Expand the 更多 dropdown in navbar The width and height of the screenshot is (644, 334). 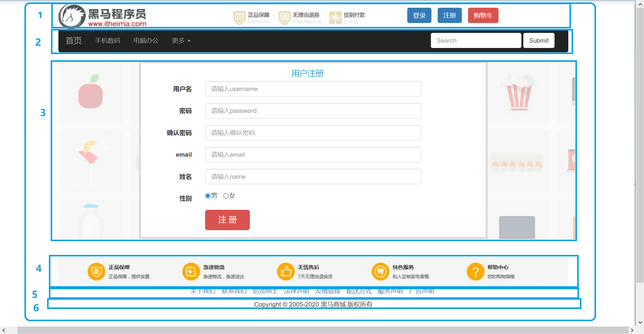pos(181,41)
